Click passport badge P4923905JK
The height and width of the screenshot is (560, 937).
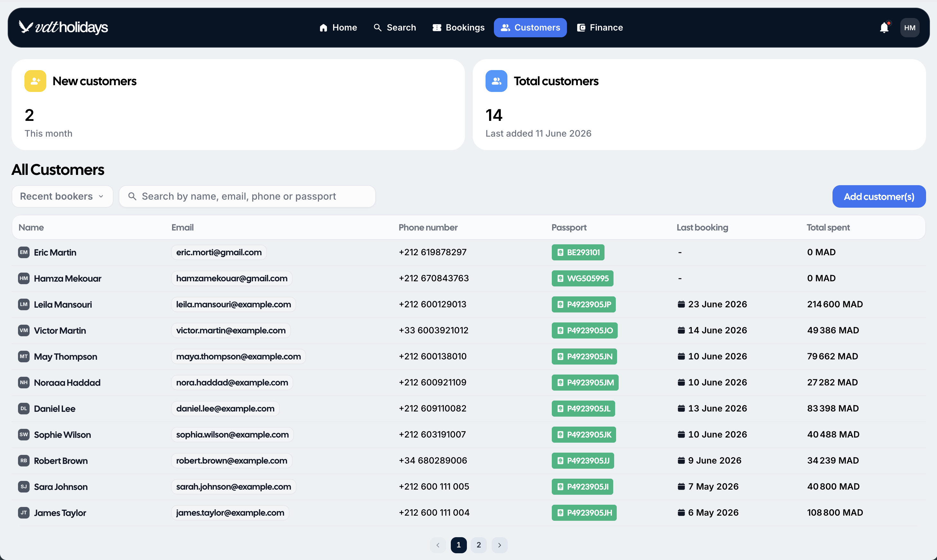pyautogui.click(x=584, y=434)
